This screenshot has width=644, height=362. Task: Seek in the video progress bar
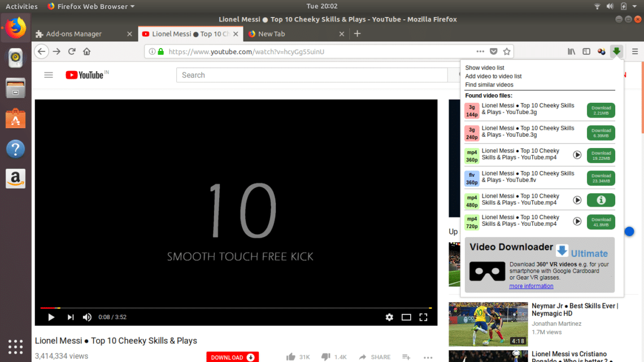pyautogui.click(x=236, y=307)
